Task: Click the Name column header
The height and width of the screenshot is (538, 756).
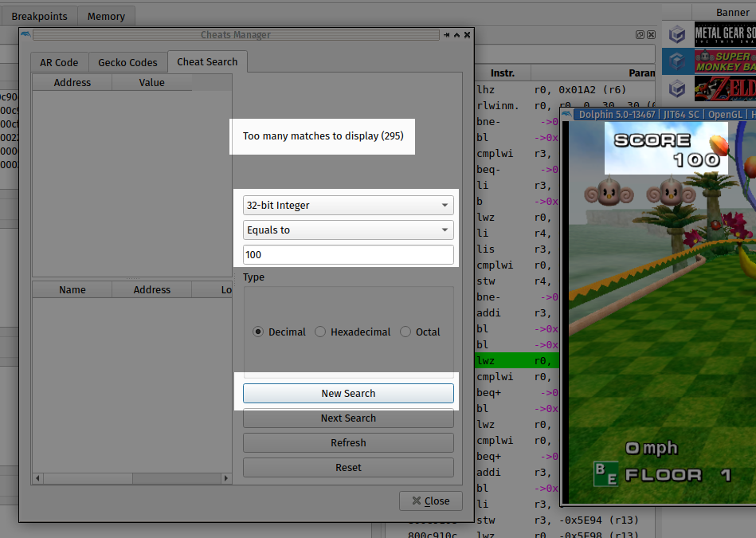Action: [x=72, y=289]
